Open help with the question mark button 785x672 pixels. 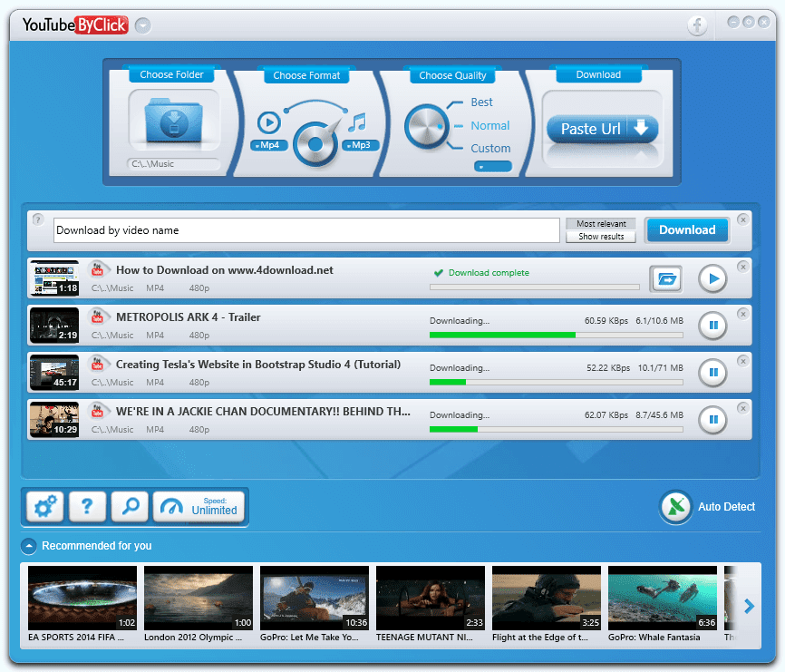coord(88,507)
